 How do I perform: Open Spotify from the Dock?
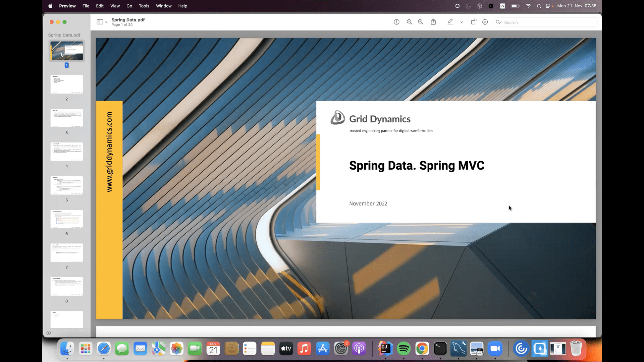pos(404,349)
